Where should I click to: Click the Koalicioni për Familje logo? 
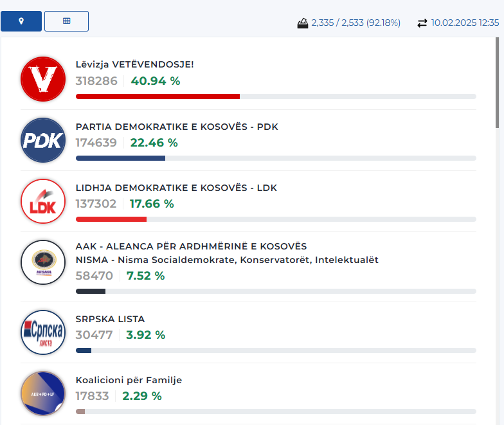(43, 393)
